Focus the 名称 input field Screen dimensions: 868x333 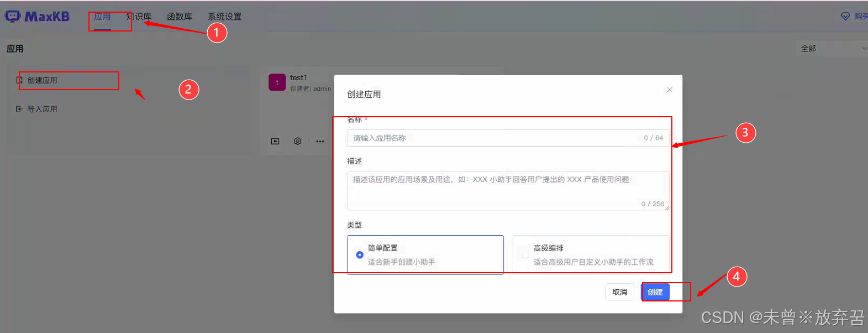tap(508, 138)
